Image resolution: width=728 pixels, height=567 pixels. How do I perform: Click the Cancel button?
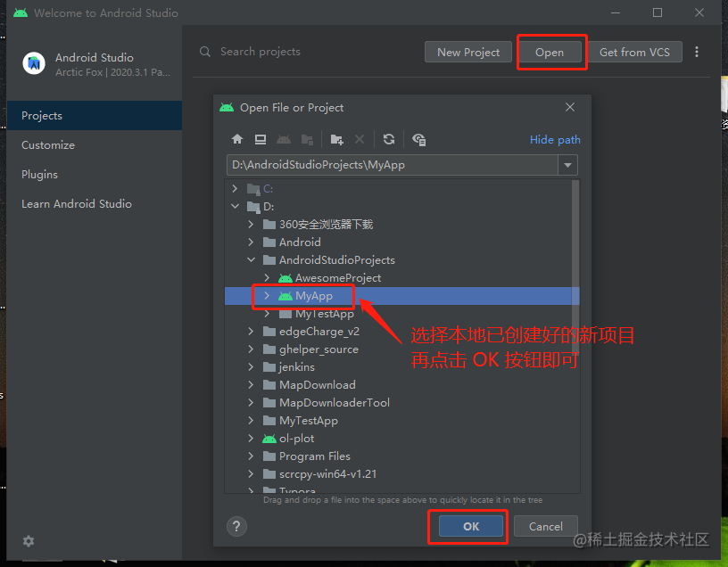point(545,526)
